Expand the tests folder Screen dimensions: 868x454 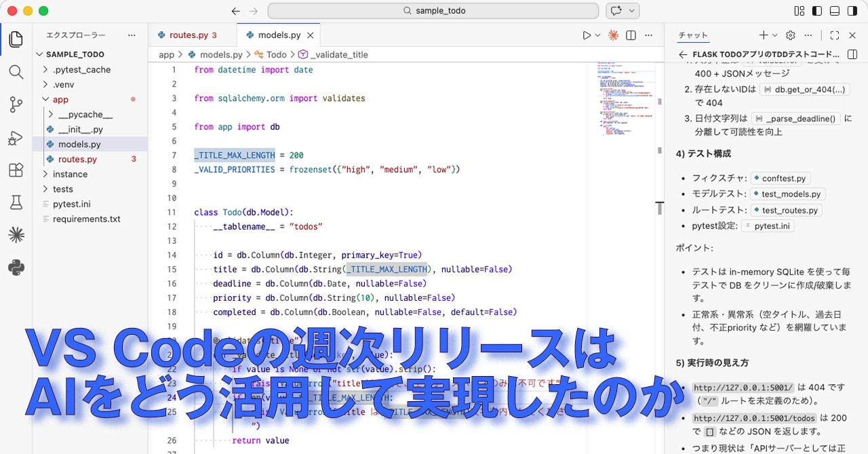(62, 189)
